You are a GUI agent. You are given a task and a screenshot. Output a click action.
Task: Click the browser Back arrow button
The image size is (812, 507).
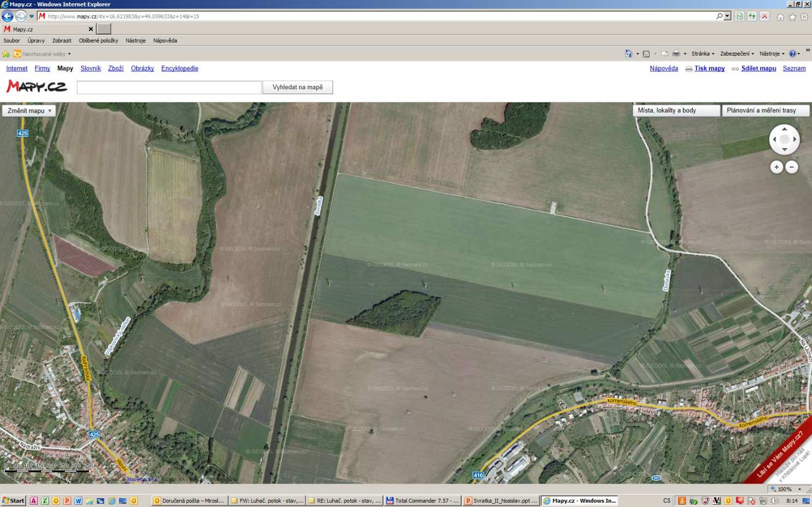tap(8, 16)
